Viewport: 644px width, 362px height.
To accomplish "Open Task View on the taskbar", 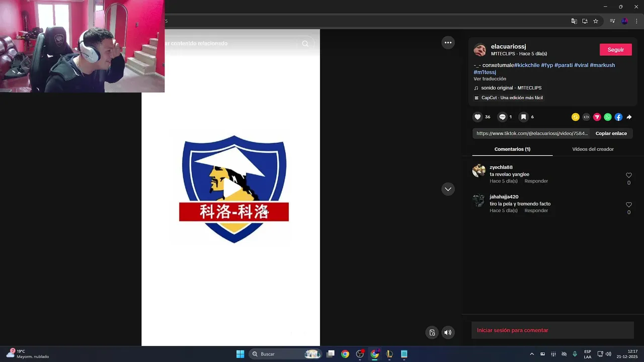I will [x=331, y=354].
